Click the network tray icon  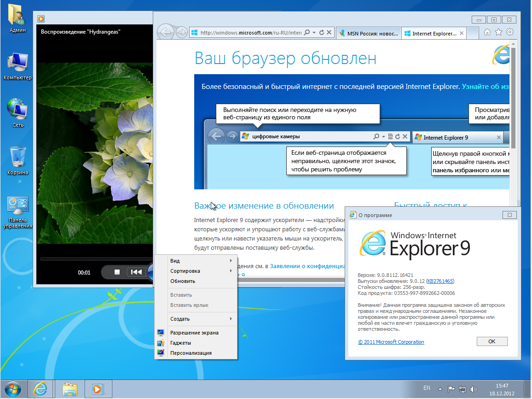click(462, 389)
